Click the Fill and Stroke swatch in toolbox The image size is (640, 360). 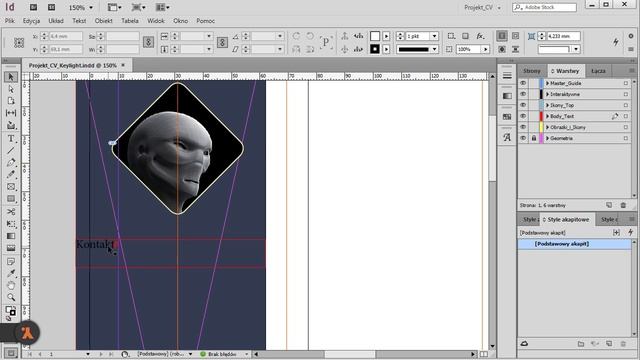click(x=11, y=311)
